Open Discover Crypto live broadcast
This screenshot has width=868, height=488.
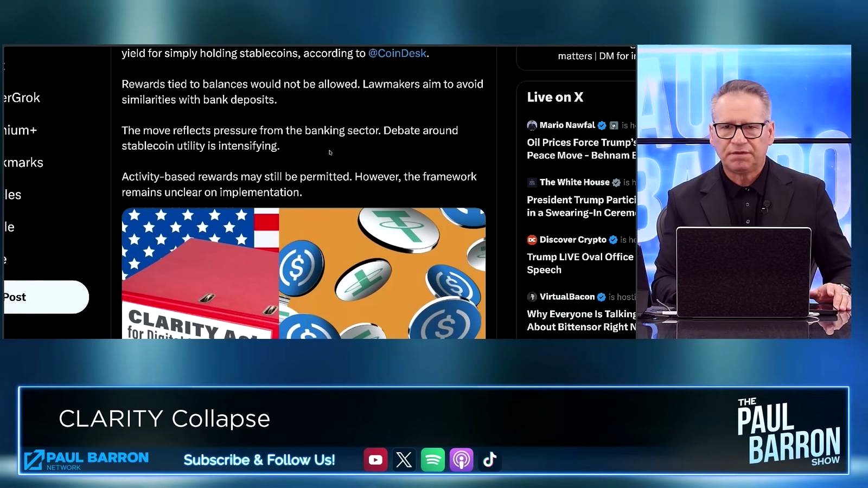581,254
